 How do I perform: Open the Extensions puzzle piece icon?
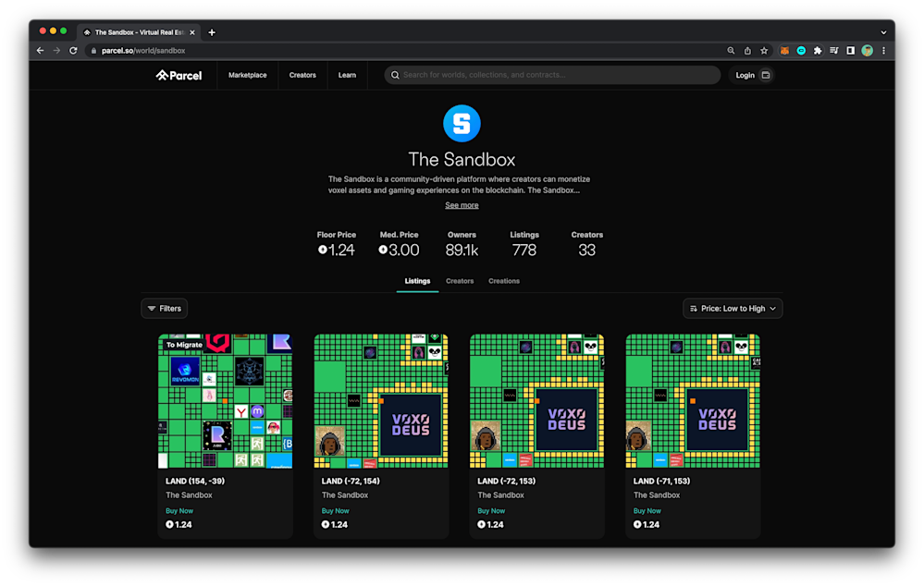point(818,51)
